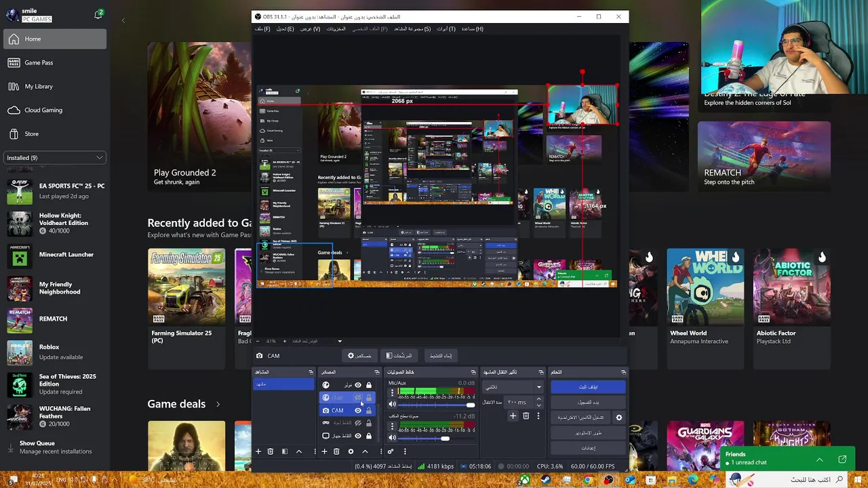Screen dimensions: 868x488
Task: Move selected source up
Action: tap(365, 451)
